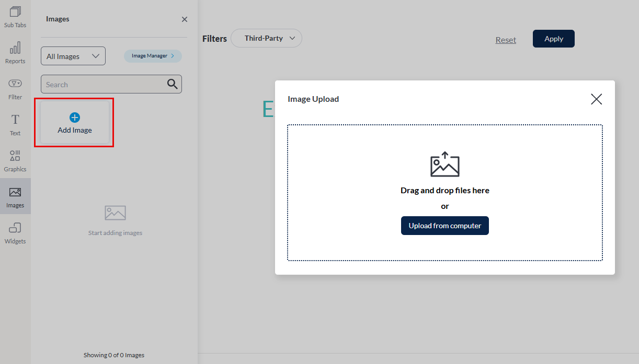
Task: Click the upload picture icon in drop zone
Action: 445,164
